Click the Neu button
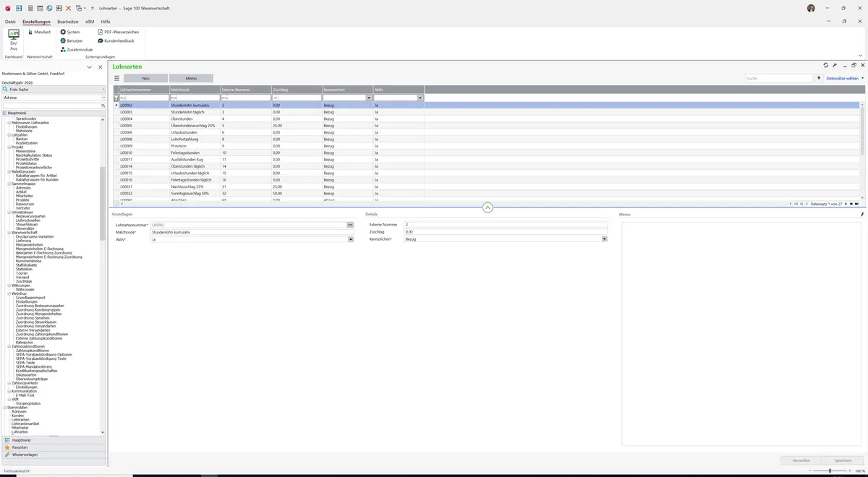Viewport: 868px width, 477px height. 146,78
